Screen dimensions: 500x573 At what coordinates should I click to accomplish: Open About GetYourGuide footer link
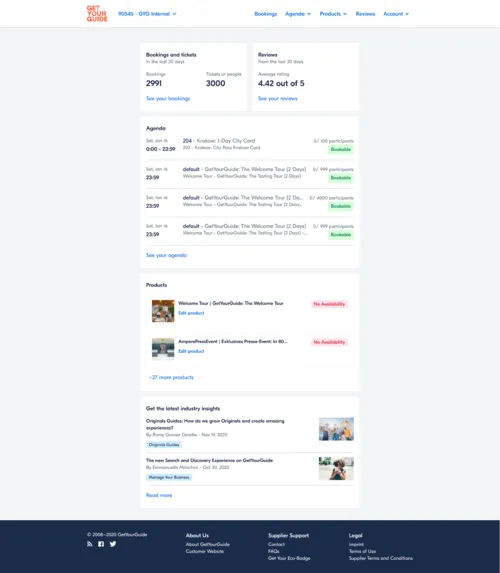click(208, 544)
